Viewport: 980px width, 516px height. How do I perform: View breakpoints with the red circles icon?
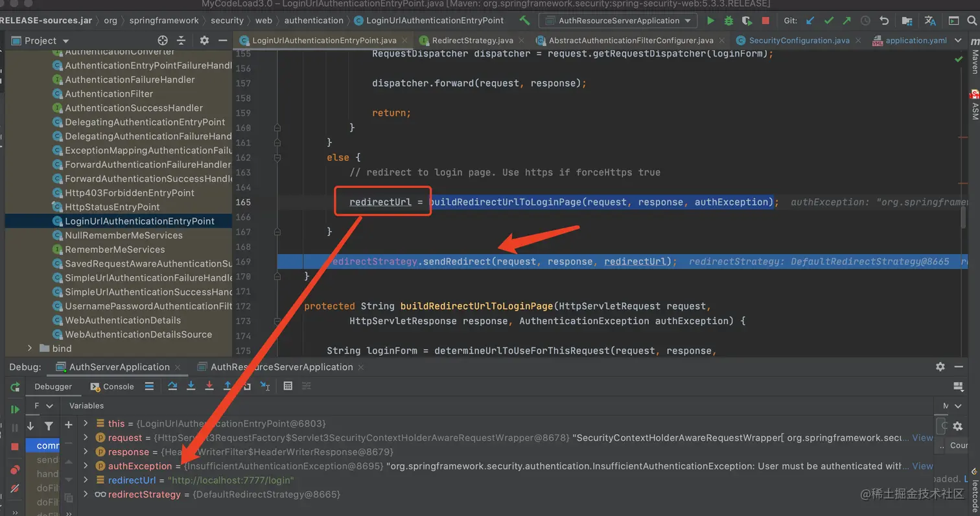click(14, 469)
